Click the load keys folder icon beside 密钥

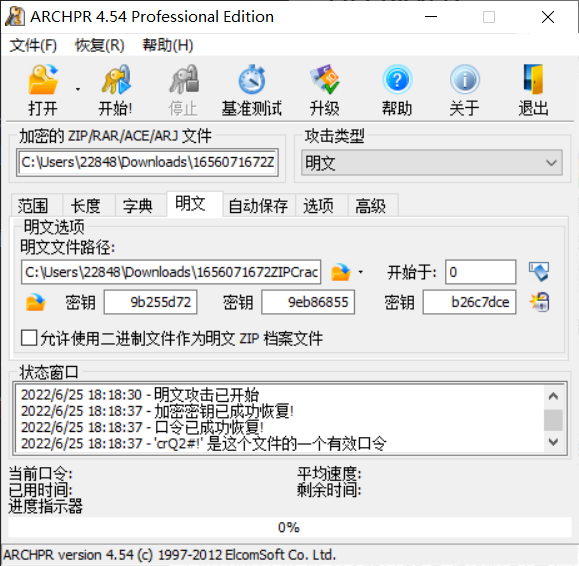pos(35,302)
